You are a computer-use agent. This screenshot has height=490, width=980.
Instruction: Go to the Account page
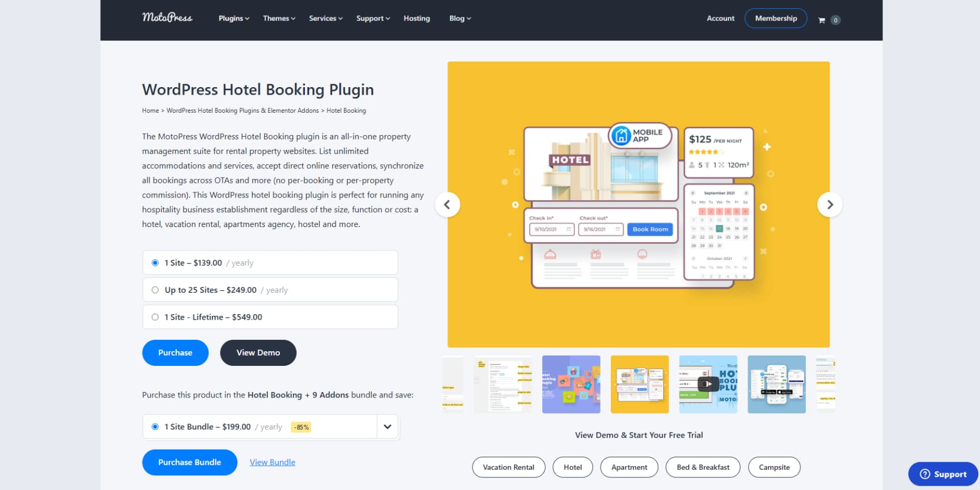720,18
